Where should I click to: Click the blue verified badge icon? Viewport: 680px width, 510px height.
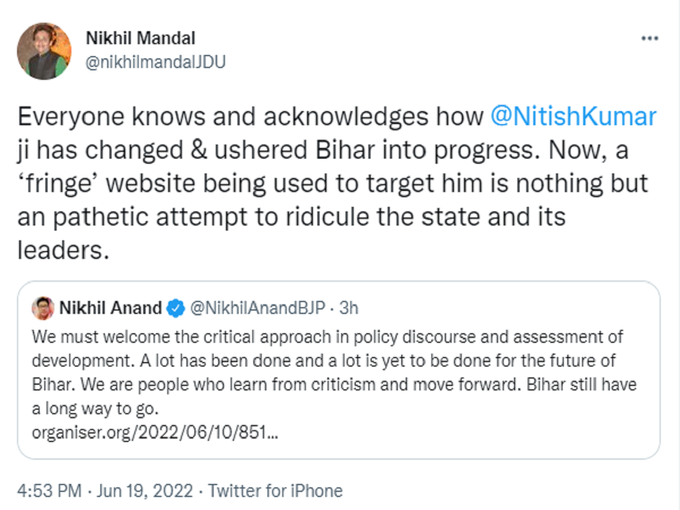coord(176,308)
